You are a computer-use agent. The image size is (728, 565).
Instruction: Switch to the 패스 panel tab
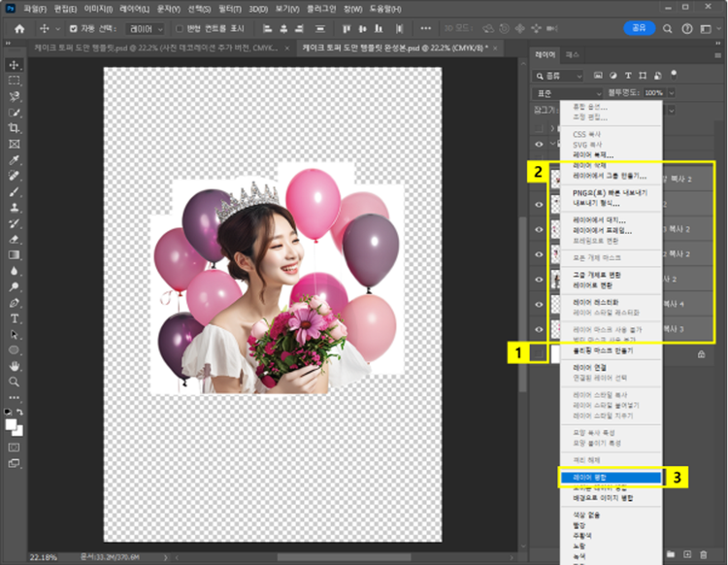pos(573,55)
